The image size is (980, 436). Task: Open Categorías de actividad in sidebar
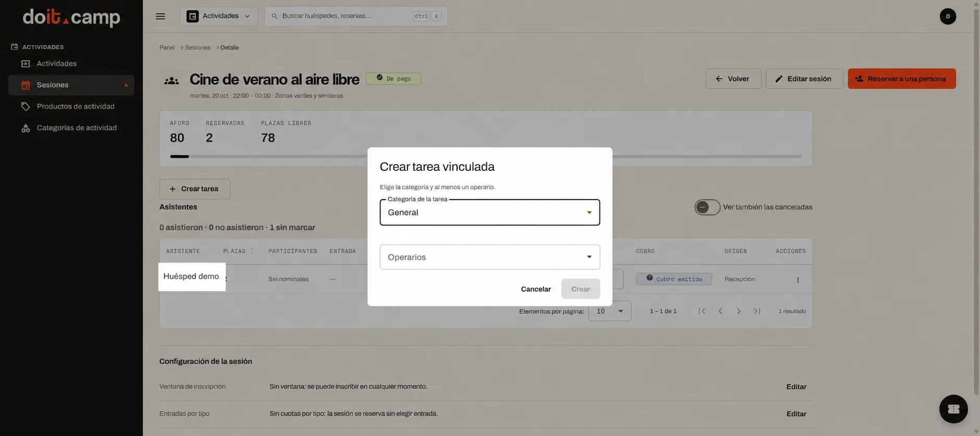(71, 128)
